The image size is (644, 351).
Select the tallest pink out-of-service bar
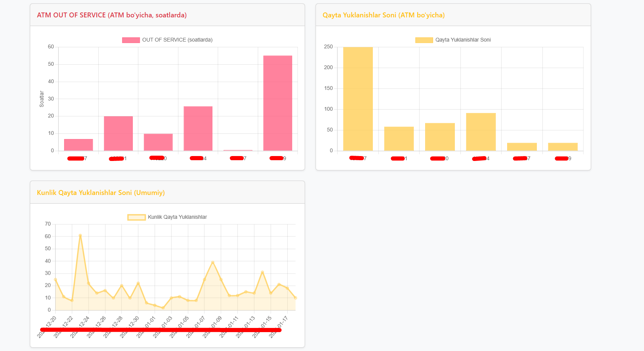coord(278,103)
